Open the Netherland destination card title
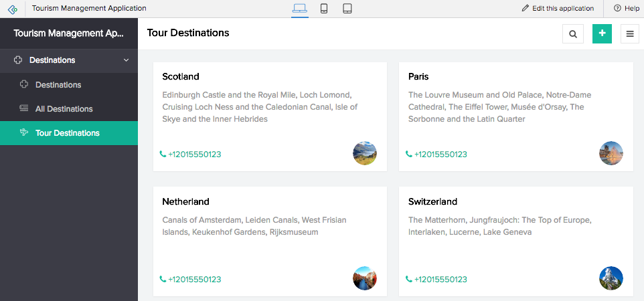Image resolution: width=644 pixels, height=301 pixels. pyautogui.click(x=185, y=201)
